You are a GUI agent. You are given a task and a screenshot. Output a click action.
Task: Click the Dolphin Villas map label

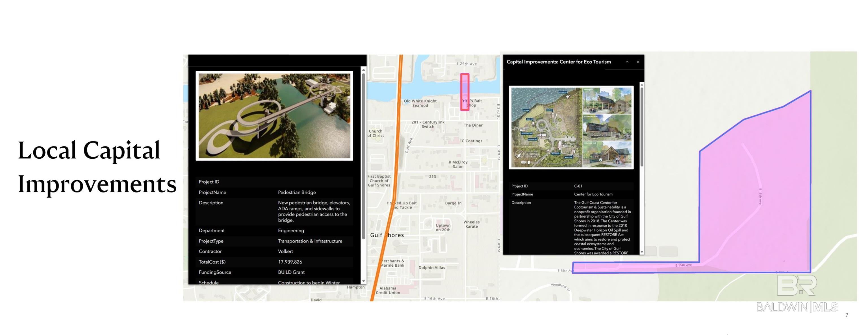432,268
